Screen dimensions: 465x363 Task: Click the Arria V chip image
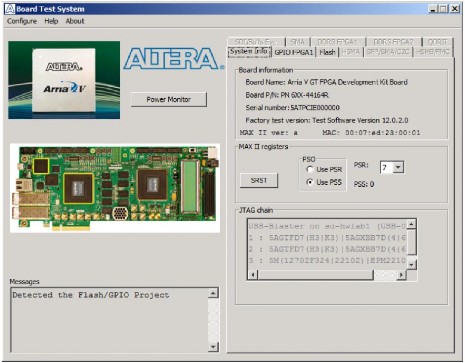tap(64, 80)
